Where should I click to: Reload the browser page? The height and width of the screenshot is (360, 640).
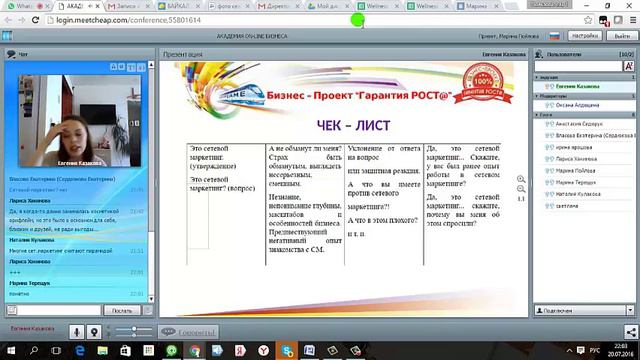coord(35,20)
